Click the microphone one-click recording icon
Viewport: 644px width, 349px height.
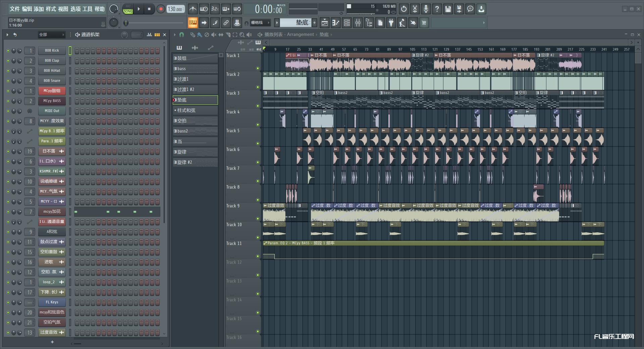point(426,9)
